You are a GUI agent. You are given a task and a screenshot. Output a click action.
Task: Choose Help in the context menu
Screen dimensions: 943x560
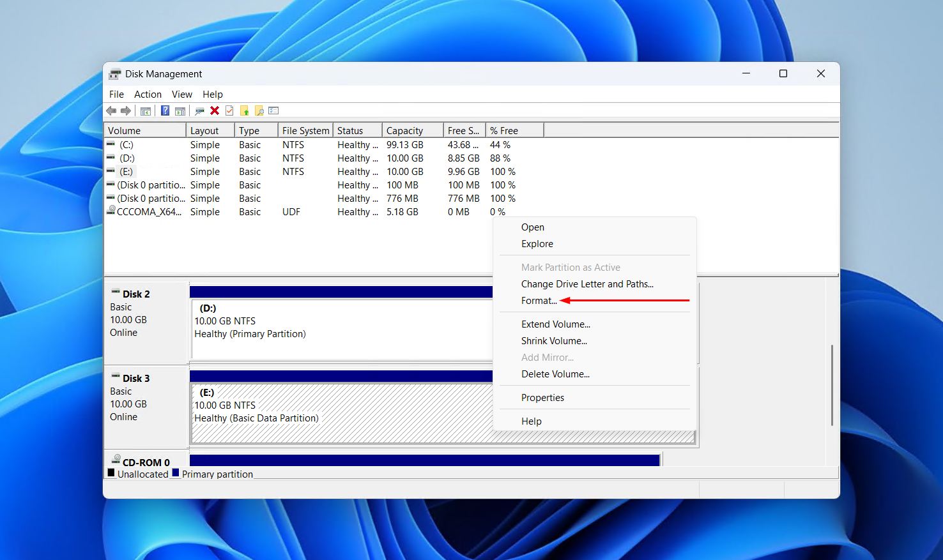click(x=594, y=421)
